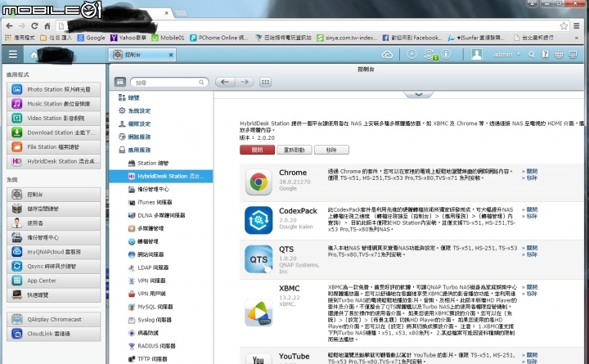Click the XBMC app icon
Viewport: 589px width, 364px height.
coord(259,312)
